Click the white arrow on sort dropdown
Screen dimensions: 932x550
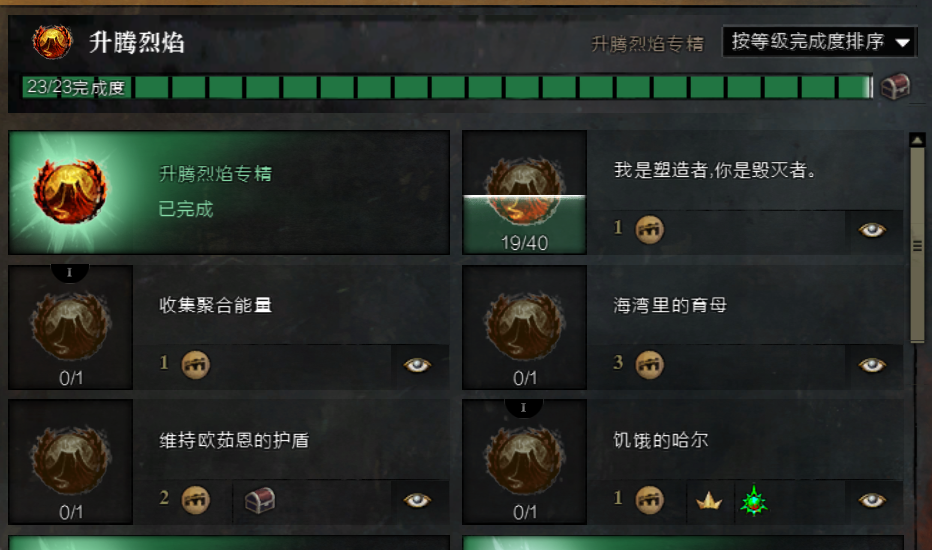pos(902,43)
